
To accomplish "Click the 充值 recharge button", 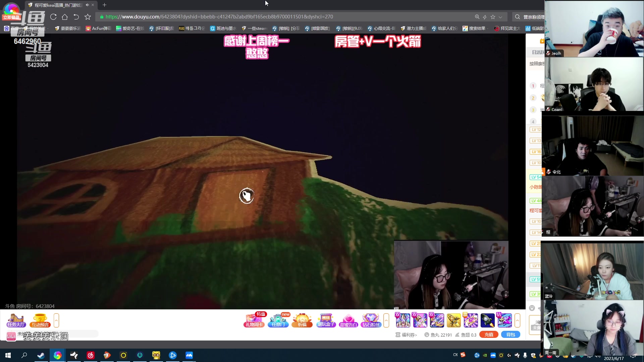I will (489, 335).
